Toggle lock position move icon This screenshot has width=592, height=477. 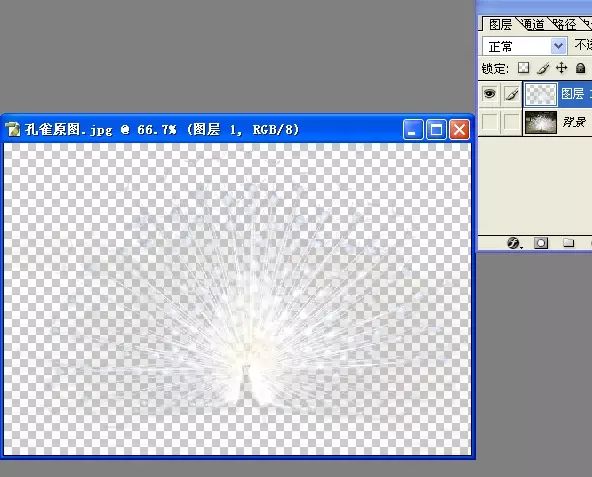(x=561, y=68)
